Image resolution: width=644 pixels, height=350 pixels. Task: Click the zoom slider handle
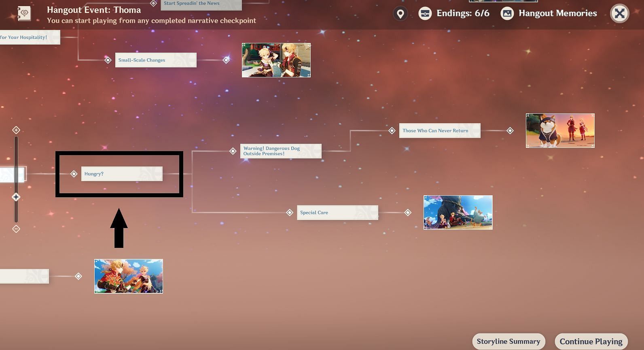point(16,197)
